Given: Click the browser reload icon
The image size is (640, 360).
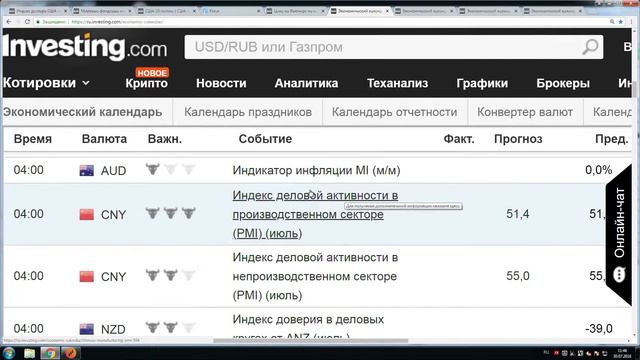Looking at the screenshot, I should [27, 22].
